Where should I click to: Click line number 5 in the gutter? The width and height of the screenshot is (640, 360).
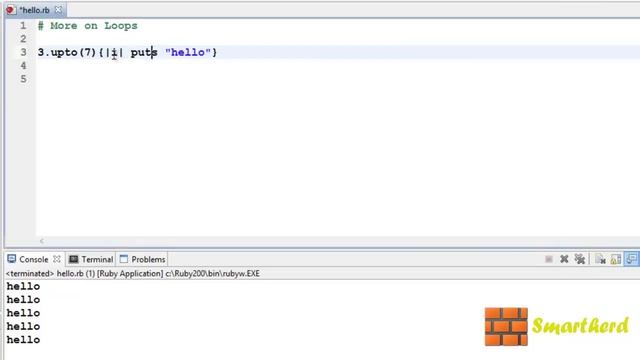23,79
